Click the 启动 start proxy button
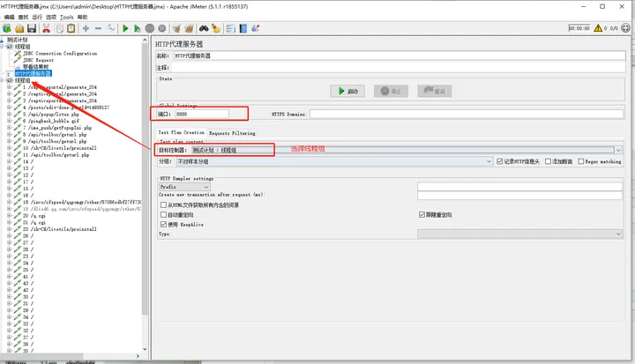The height and width of the screenshot is (364, 635). [347, 91]
